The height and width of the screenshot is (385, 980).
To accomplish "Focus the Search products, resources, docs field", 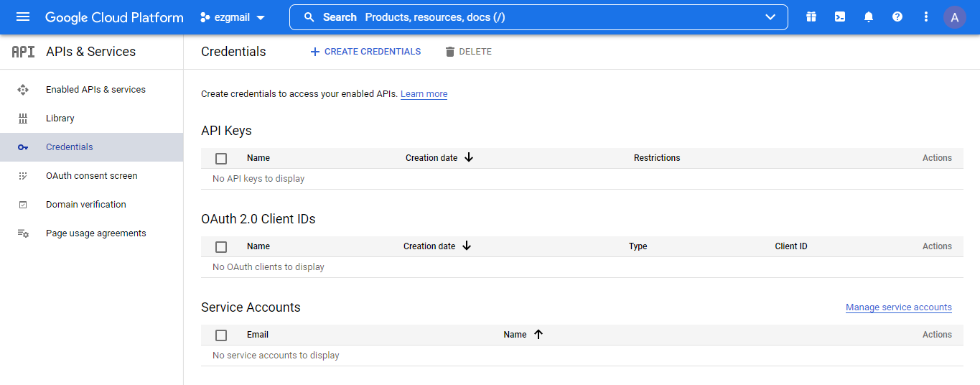I will [538, 17].
